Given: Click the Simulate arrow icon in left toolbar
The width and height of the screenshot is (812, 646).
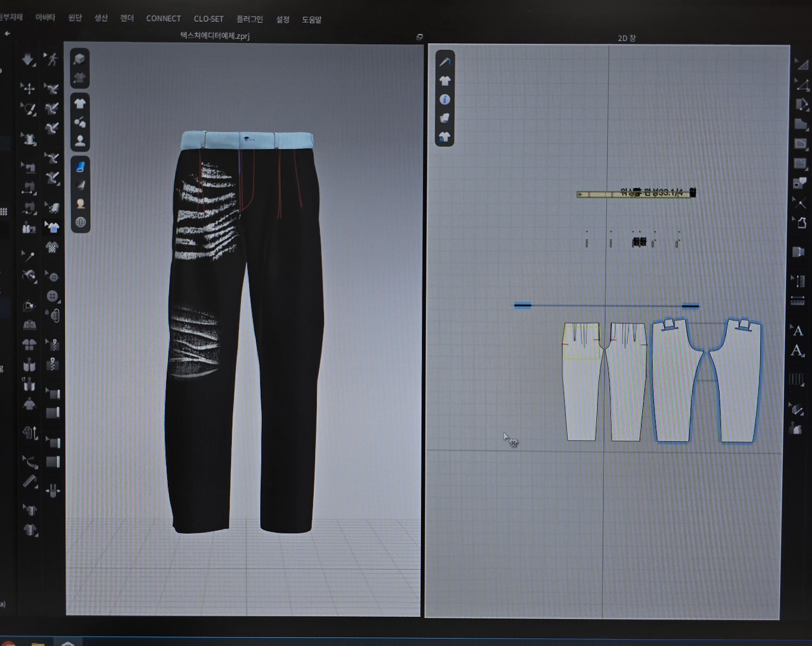Looking at the screenshot, I should [x=28, y=59].
